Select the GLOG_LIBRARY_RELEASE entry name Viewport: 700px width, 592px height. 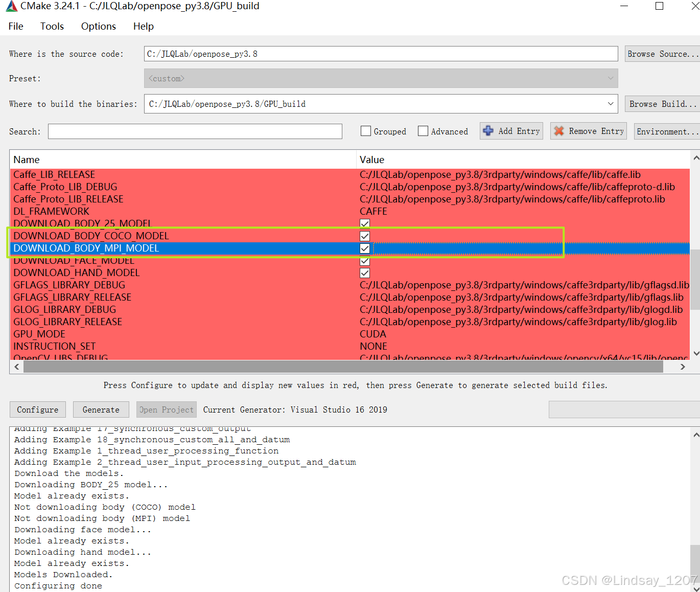tap(68, 322)
